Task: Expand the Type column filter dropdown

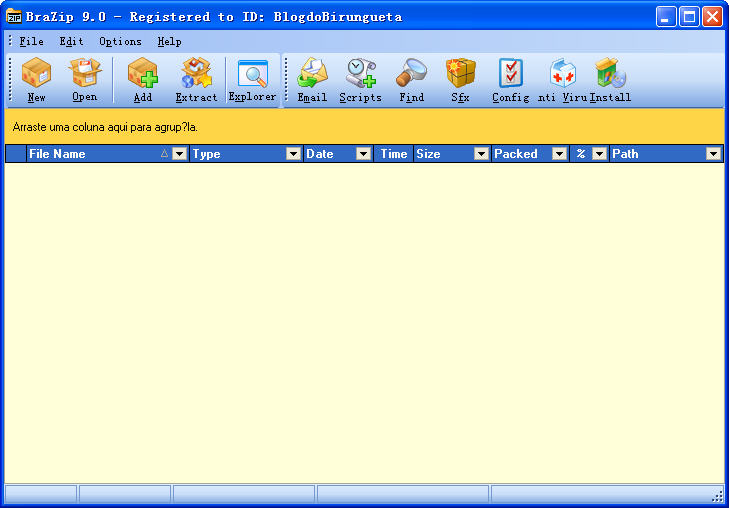Action: coord(293,154)
